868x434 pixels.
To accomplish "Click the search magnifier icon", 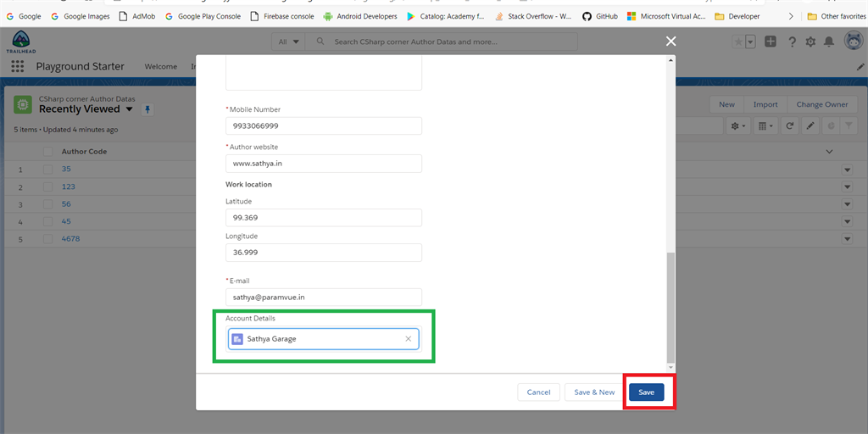I will [319, 42].
